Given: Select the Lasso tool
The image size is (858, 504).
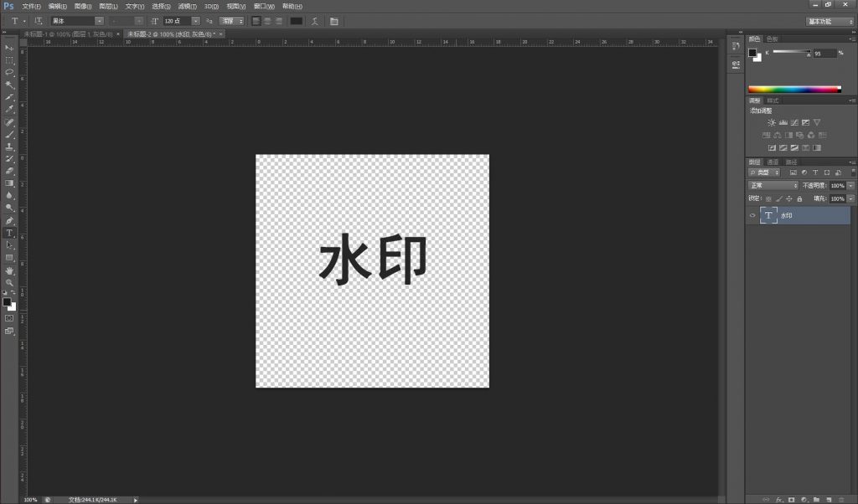Looking at the screenshot, I should point(9,72).
